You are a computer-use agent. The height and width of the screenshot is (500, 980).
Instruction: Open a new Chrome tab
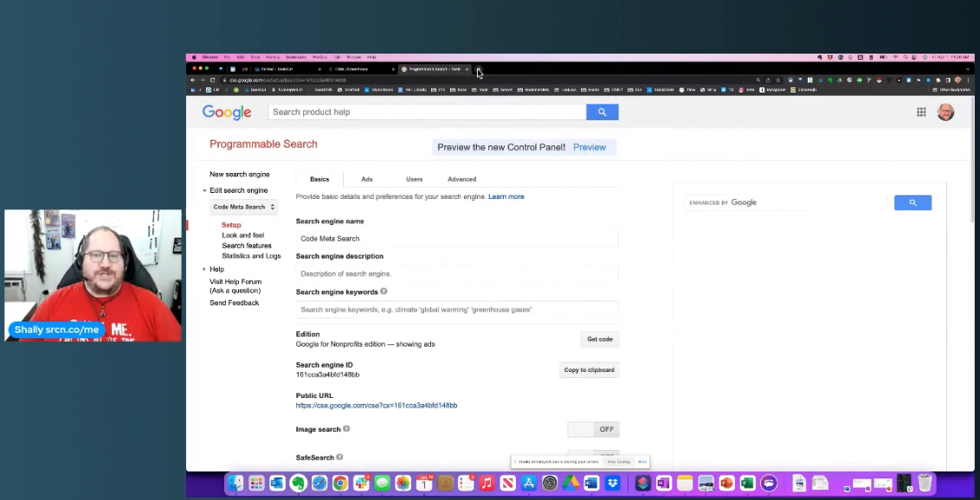478,69
